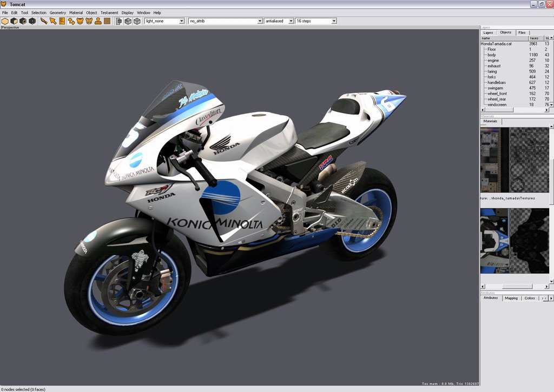Open the Help menu
This screenshot has height=392, width=554.
(157, 13)
